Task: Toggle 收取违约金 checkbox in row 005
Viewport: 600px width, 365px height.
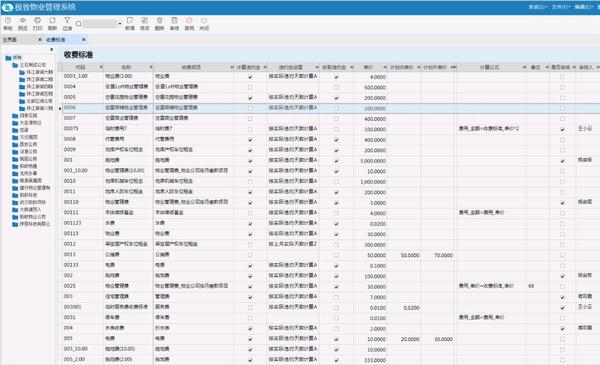Action: (x=336, y=339)
